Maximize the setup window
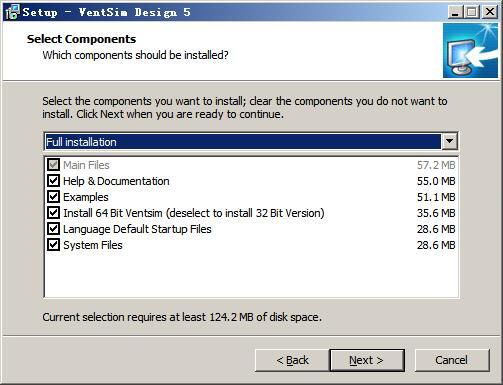503x385 pixels. (472, 12)
